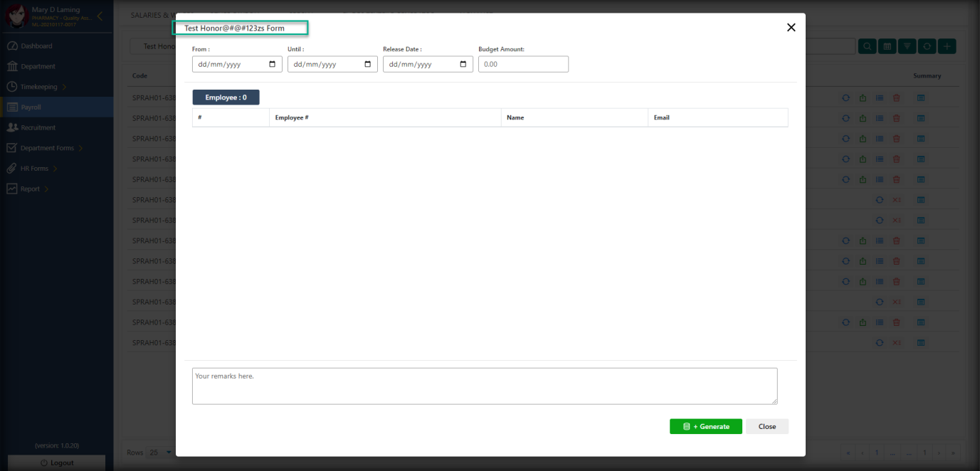Click into the remarks text area
This screenshot has height=471, width=980.
click(484, 386)
